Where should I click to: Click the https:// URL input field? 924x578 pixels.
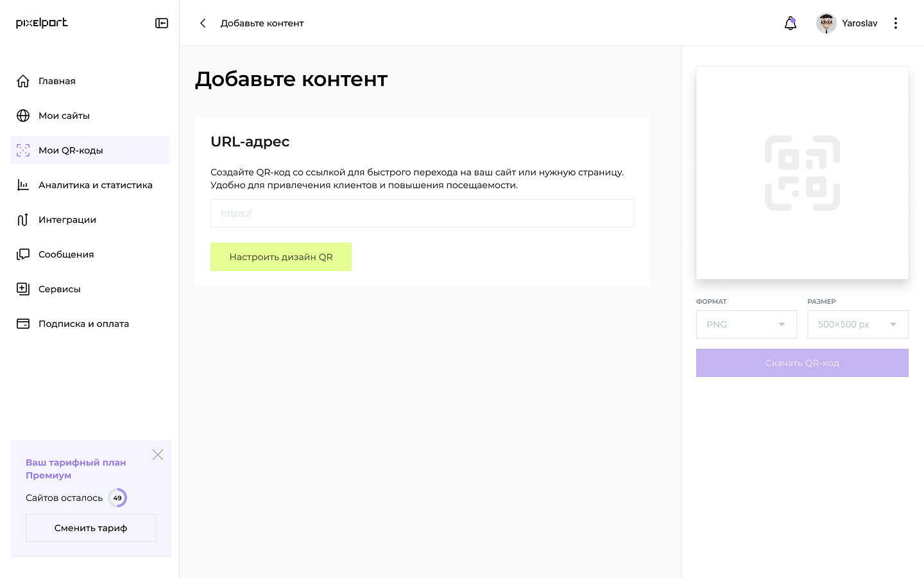click(422, 213)
